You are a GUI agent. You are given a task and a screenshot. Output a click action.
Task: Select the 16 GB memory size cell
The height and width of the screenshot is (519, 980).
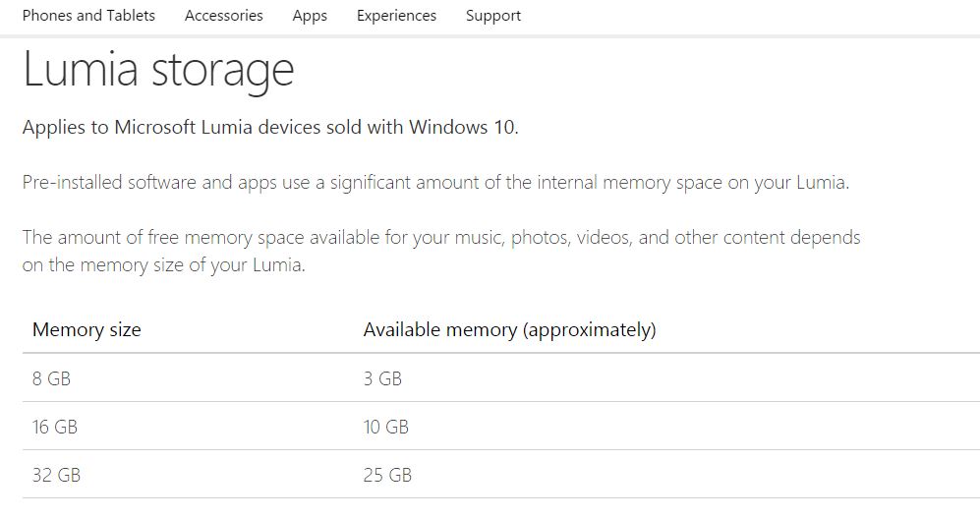click(55, 427)
